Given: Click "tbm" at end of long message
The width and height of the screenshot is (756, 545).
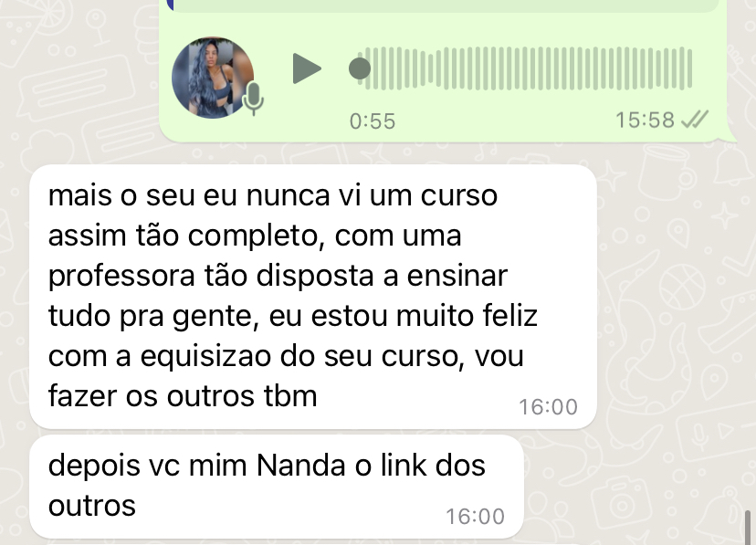Looking at the screenshot, I should [x=290, y=396].
